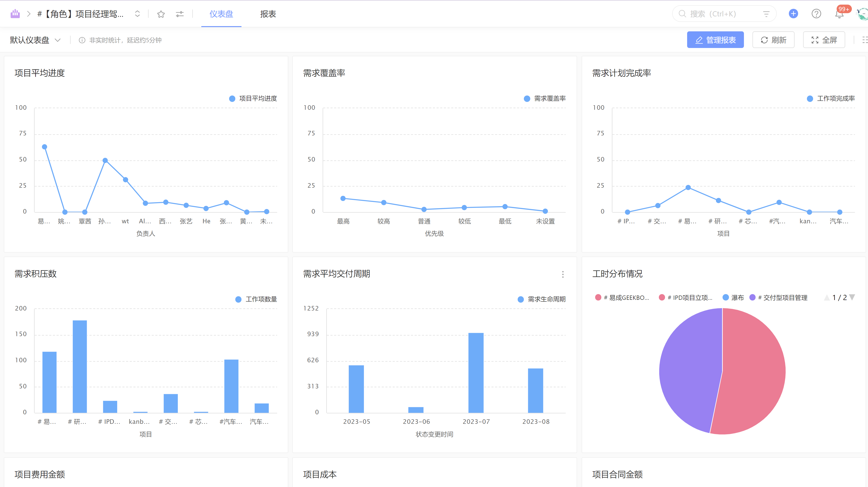The width and height of the screenshot is (868, 487).
Task: Click the blue plus create button
Action: [x=793, y=14]
